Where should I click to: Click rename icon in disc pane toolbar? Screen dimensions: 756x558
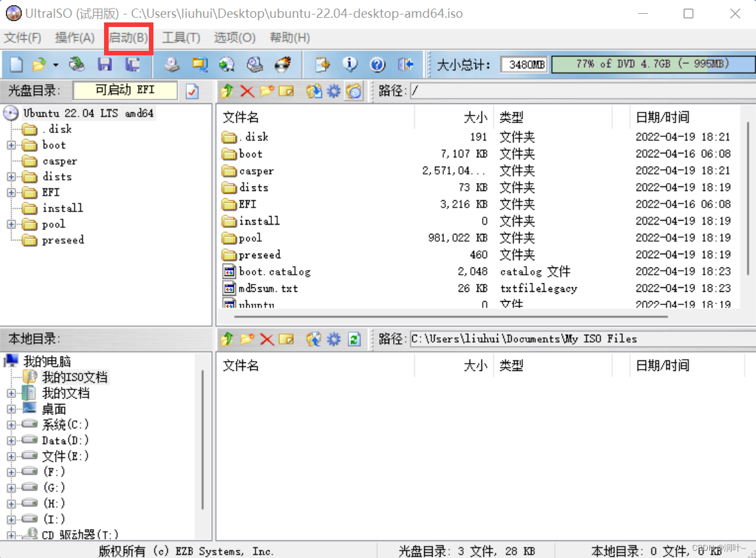(286, 91)
